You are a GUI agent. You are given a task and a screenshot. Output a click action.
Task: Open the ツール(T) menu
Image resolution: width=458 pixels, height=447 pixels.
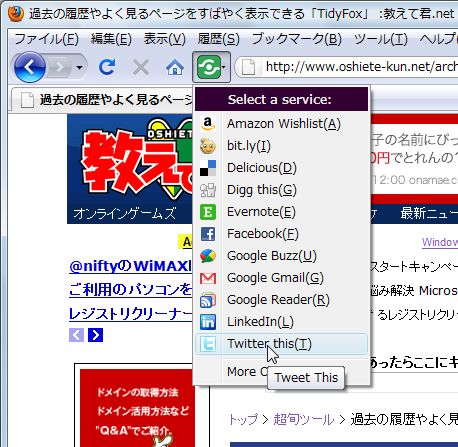[x=381, y=39]
